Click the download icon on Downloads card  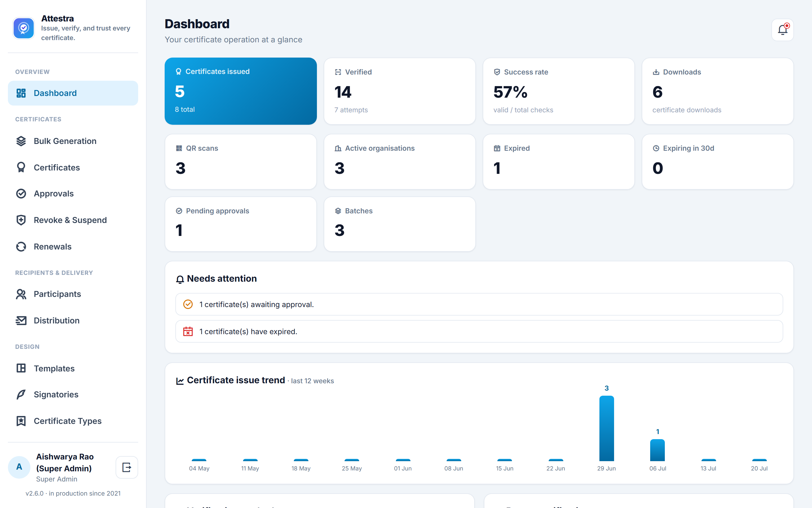click(656, 72)
